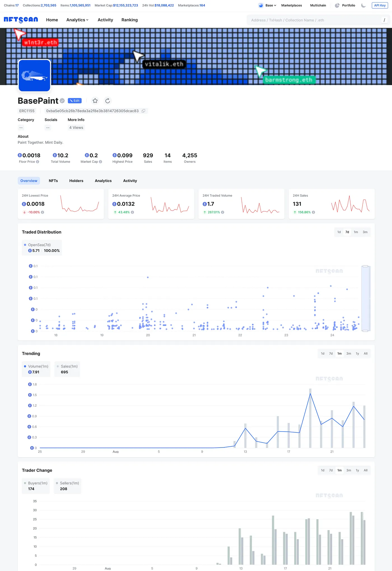392x571 pixels.
Task: Click the verified badge next to BasePaint
Action: pos(62,101)
